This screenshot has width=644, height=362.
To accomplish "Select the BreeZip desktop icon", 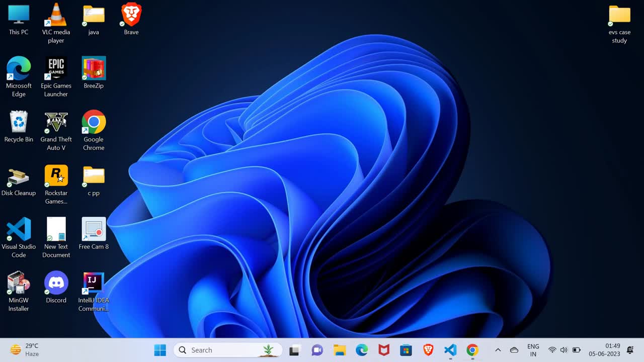I will click(x=94, y=73).
